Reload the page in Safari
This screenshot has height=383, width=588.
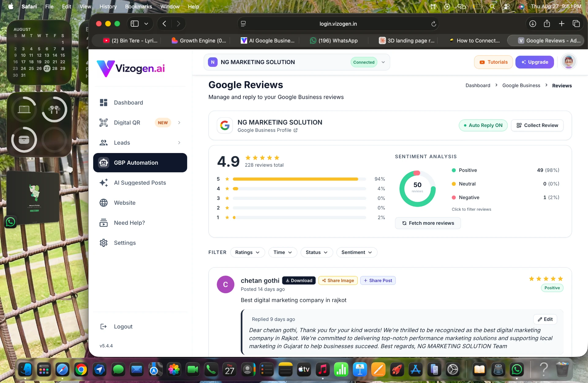click(x=434, y=24)
